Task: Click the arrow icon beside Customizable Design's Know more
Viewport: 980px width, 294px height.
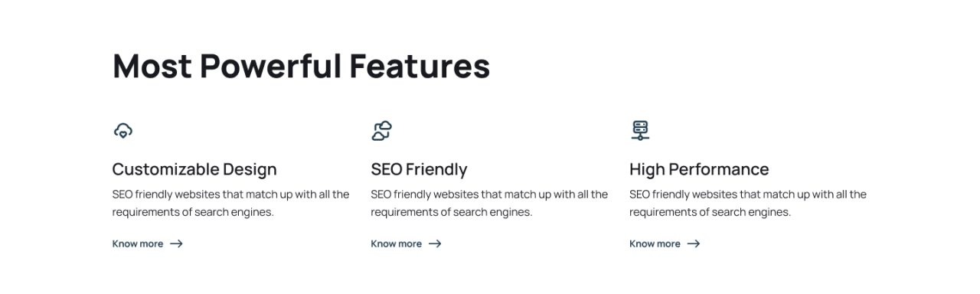Action: 176,243
